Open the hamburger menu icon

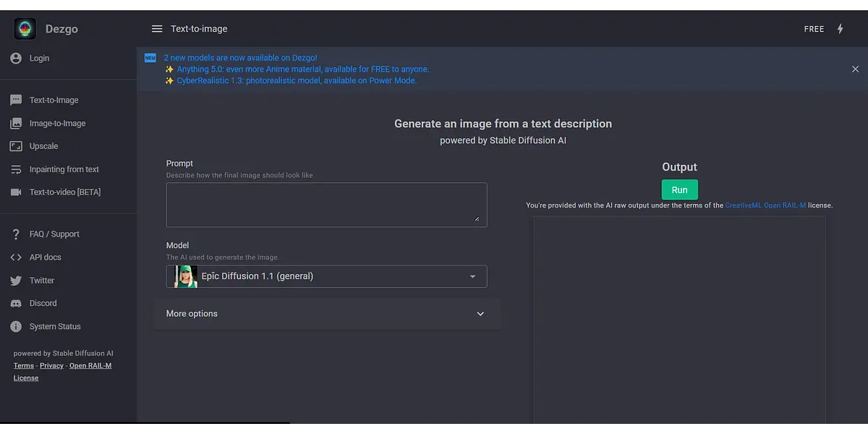[x=157, y=29]
